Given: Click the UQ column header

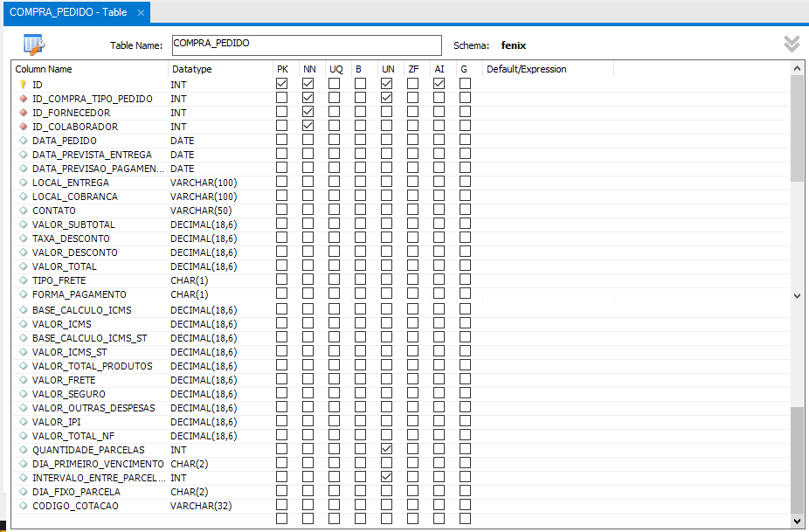Looking at the screenshot, I should click(x=335, y=69).
